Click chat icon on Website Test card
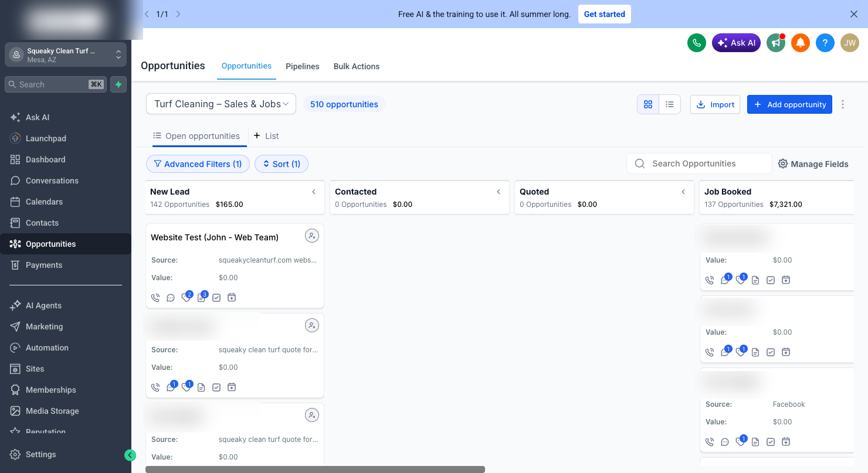Image resolution: width=868 pixels, height=473 pixels. [171, 298]
